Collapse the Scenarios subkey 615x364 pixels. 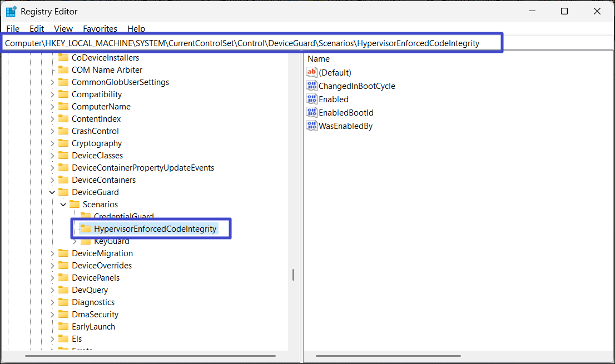click(63, 205)
